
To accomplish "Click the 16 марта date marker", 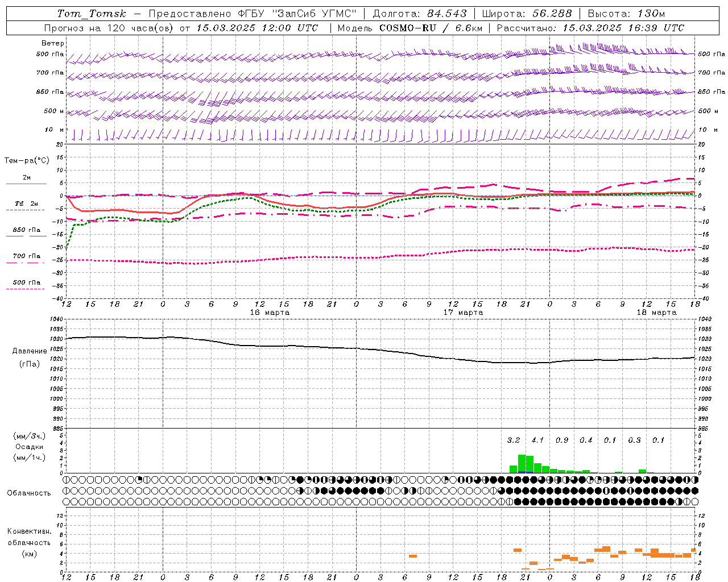I will (x=270, y=312).
